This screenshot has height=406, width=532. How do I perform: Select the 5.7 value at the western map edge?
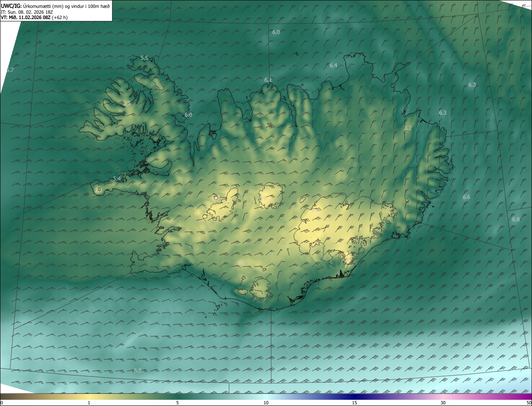[10, 70]
